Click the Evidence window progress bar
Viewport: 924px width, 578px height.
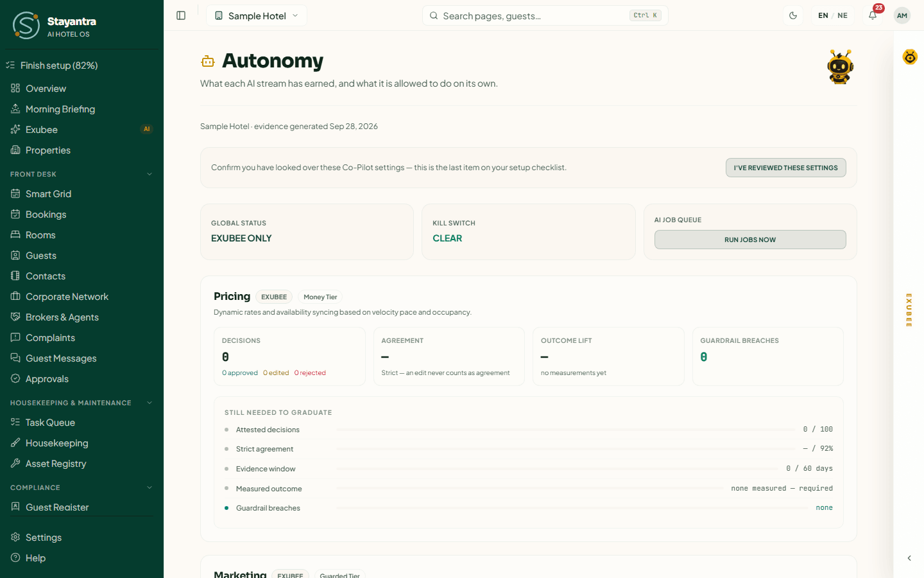558,469
